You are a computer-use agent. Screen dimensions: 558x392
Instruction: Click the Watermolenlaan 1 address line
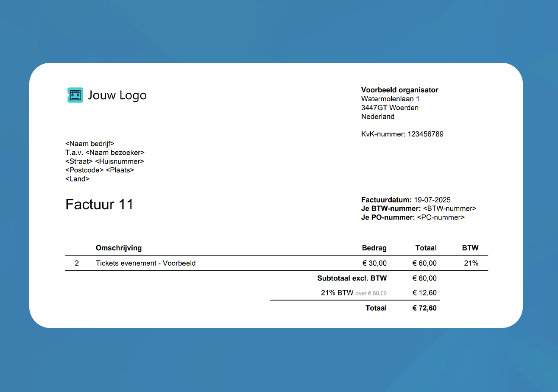coord(390,99)
